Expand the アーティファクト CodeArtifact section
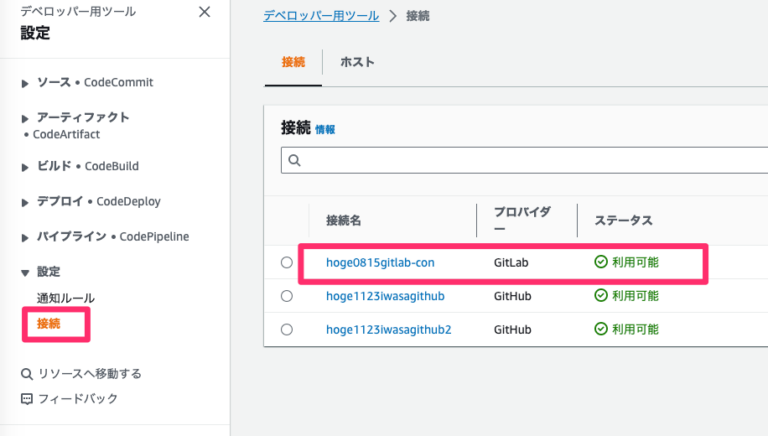The height and width of the screenshot is (436, 768). pos(25,119)
